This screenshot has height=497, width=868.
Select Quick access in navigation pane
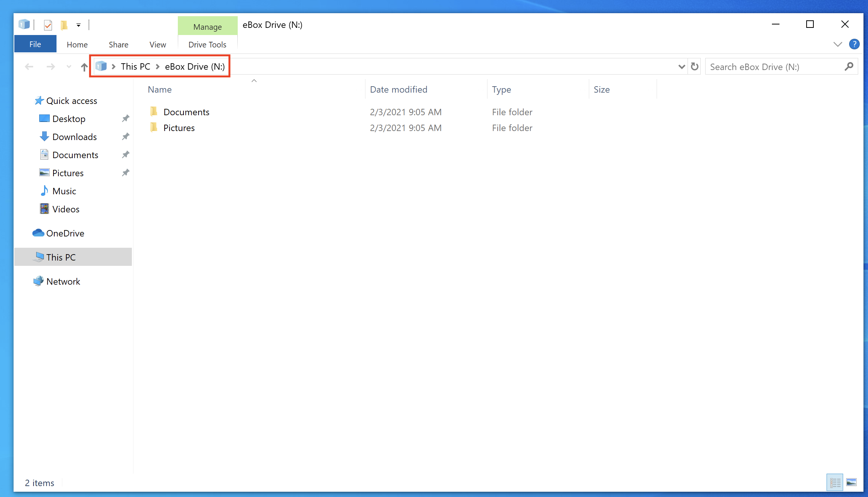[72, 101]
